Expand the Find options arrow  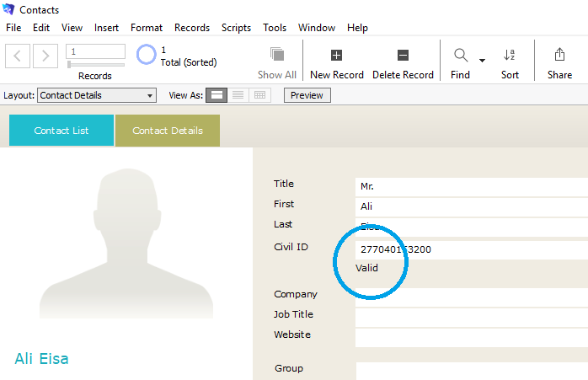(x=483, y=61)
